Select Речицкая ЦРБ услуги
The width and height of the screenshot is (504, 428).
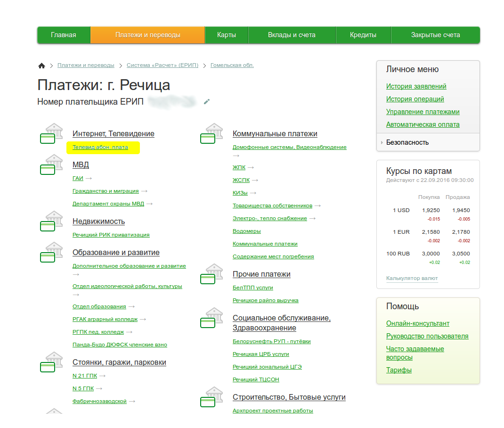point(261,354)
